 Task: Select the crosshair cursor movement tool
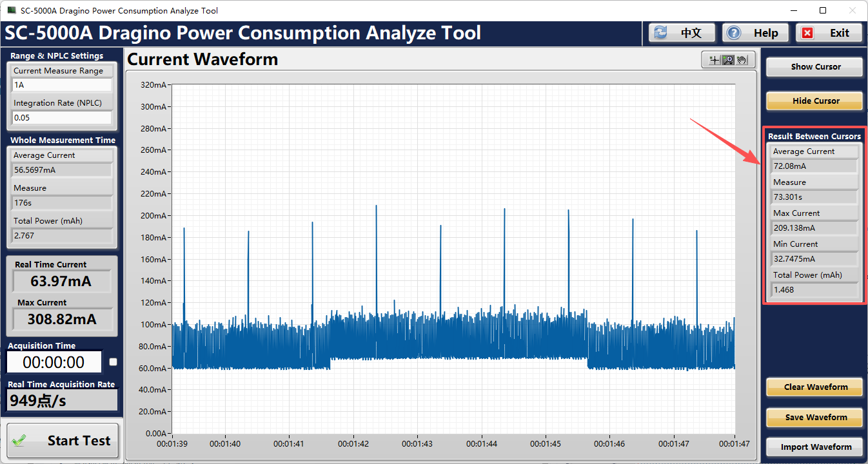pyautogui.click(x=715, y=60)
